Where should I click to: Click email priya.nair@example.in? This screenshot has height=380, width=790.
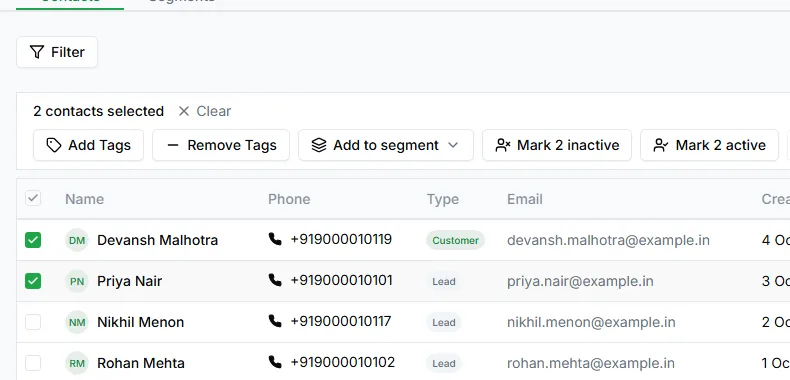tap(580, 281)
